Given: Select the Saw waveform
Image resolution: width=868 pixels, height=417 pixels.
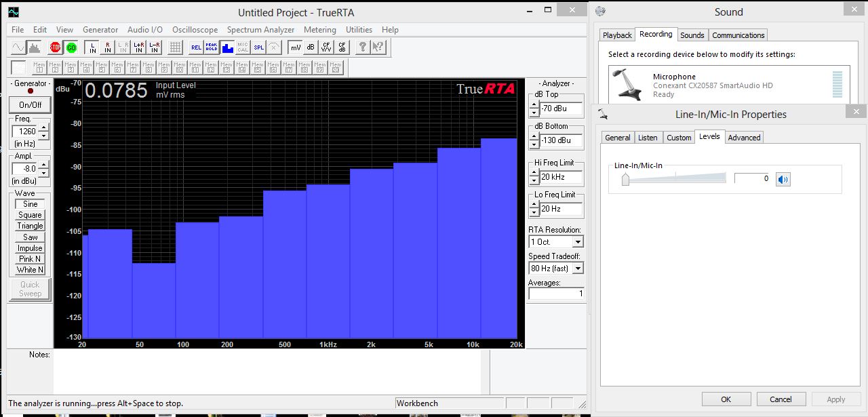Looking at the screenshot, I should coord(30,237).
